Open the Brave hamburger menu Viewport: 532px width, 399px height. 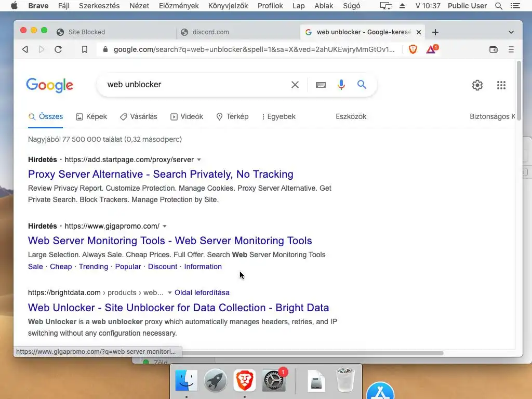tap(511, 49)
